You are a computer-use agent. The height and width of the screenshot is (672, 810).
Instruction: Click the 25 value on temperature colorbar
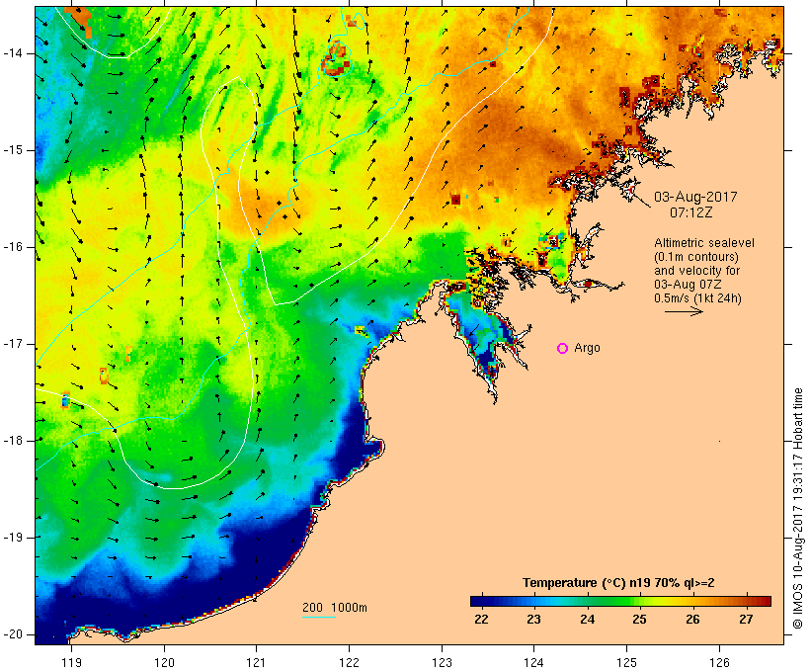click(639, 620)
